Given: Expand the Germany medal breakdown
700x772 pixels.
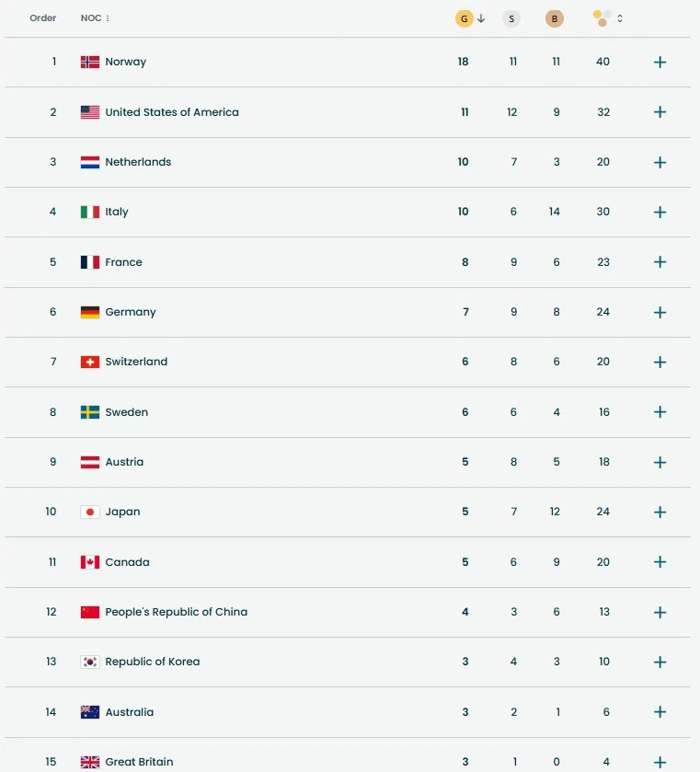Looking at the screenshot, I should [660, 313].
